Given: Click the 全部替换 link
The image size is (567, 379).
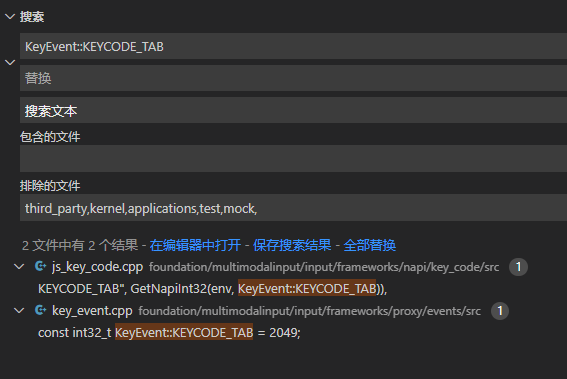Looking at the screenshot, I should 370,245.
